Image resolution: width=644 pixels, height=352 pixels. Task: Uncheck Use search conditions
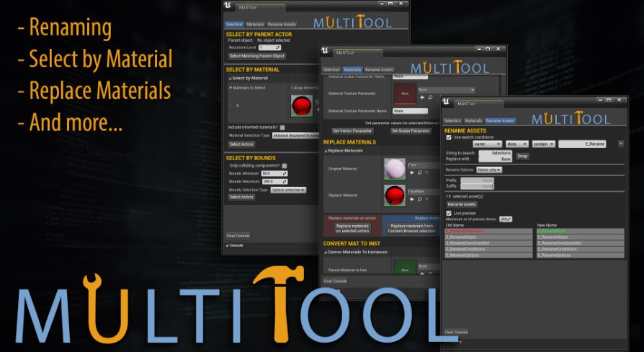449,137
